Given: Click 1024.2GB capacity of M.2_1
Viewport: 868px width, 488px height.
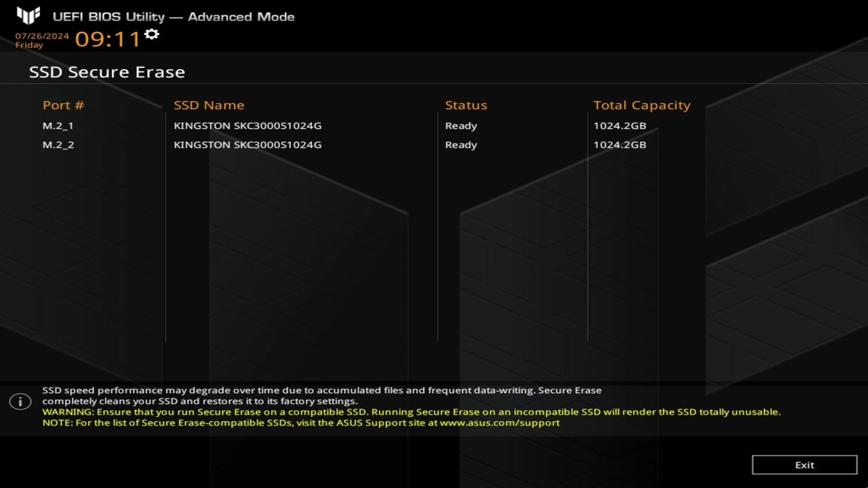Looking at the screenshot, I should (x=620, y=126).
